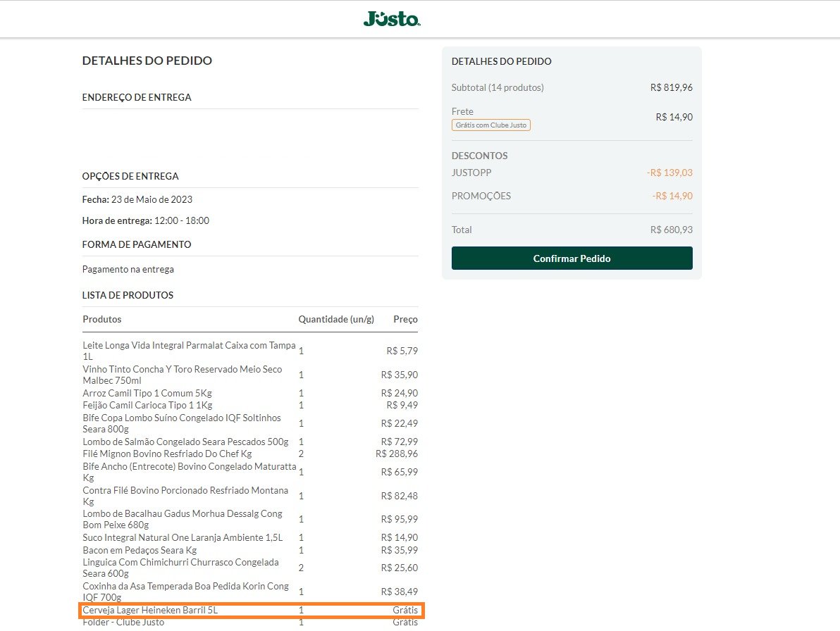Image resolution: width=840 pixels, height=631 pixels.
Task: Select the Bife Ancho price R$ 65,99
Action: pyautogui.click(x=399, y=472)
